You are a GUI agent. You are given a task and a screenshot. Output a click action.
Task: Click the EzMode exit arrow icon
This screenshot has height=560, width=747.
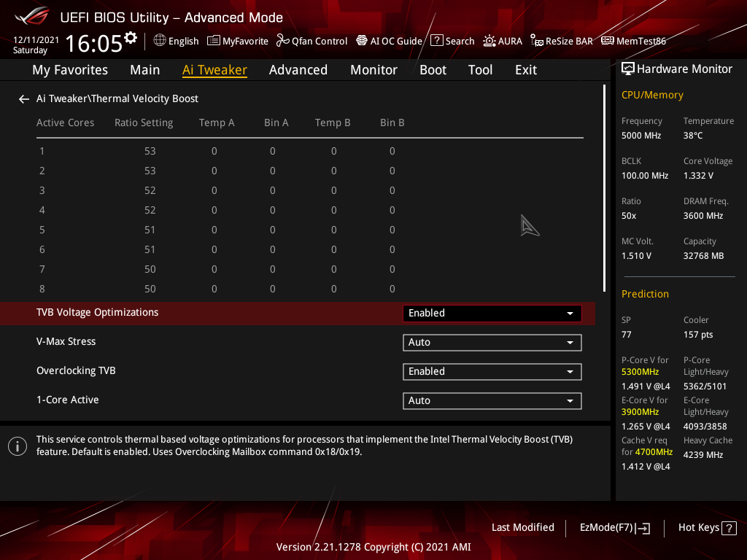643,528
